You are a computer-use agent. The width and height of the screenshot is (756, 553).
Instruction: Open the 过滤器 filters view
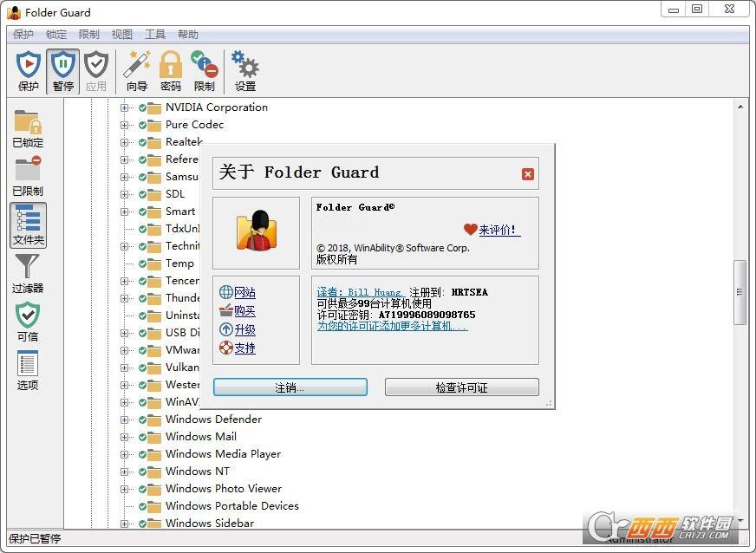(x=28, y=273)
